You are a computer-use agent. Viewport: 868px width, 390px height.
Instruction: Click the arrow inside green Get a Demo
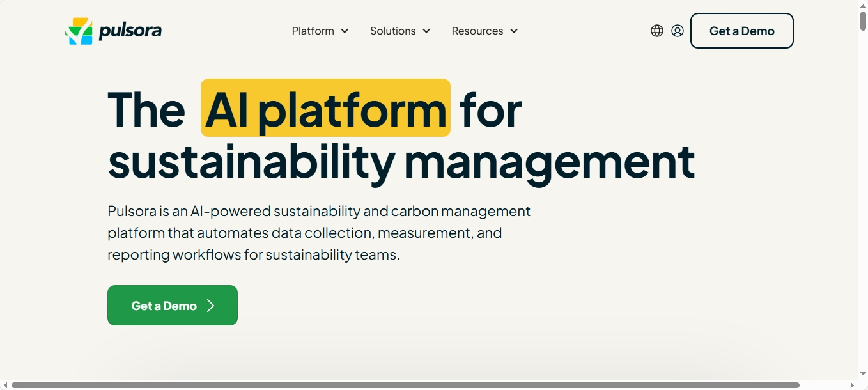pos(211,306)
